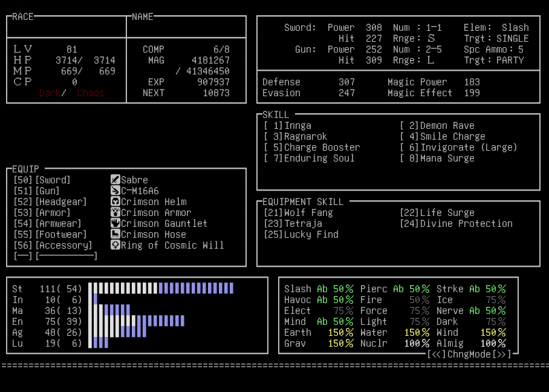Select equipment slot [54] [Armwear]
Viewport: 549px width, 392px height.
pos(47,223)
